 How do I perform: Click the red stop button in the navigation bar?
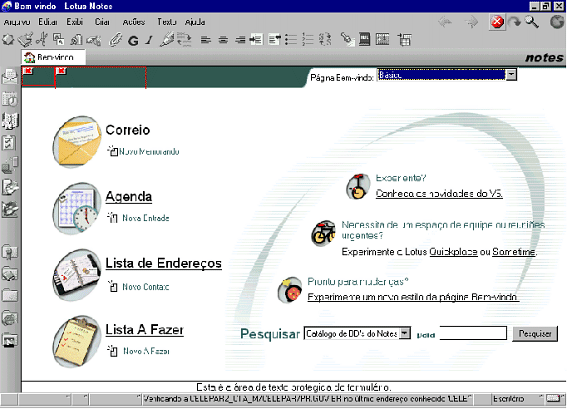coord(497,22)
